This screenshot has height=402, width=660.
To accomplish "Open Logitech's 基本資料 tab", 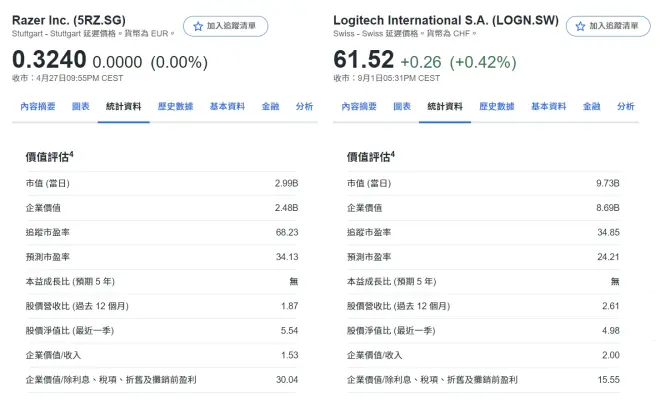I will 548,106.
